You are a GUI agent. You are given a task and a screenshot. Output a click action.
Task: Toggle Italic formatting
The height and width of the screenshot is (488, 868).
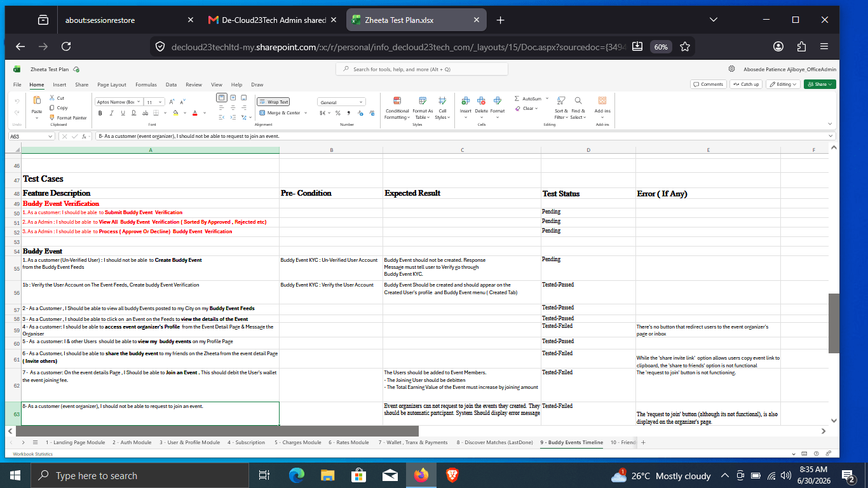tap(112, 113)
